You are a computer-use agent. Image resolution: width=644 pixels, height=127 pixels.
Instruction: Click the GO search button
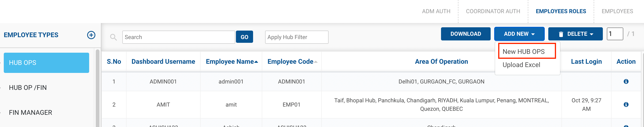pyautogui.click(x=244, y=37)
